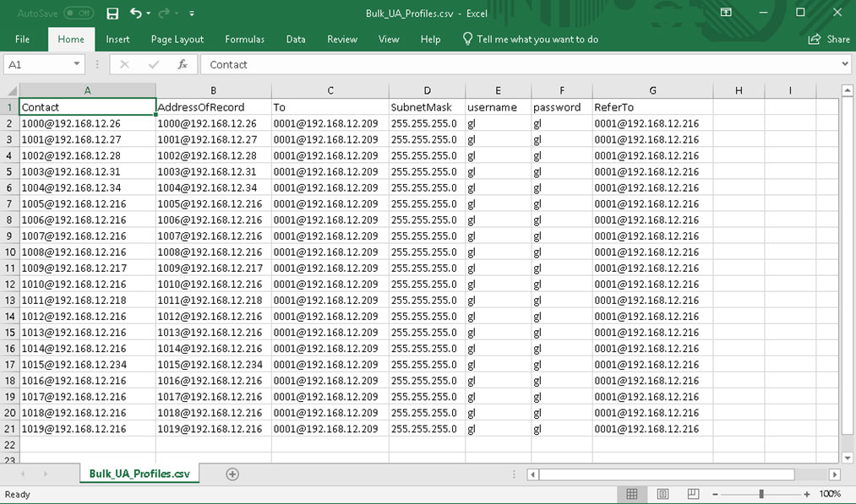Expand the formula bar chevron
Viewport: 856px width, 504px height.
coord(845,64)
